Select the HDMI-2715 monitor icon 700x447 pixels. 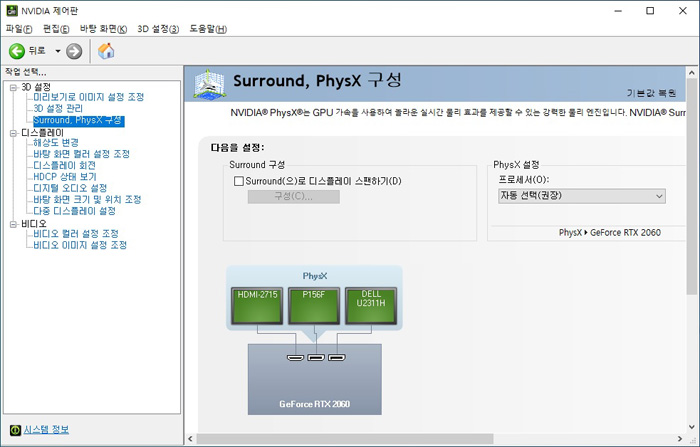(x=258, y=305)
